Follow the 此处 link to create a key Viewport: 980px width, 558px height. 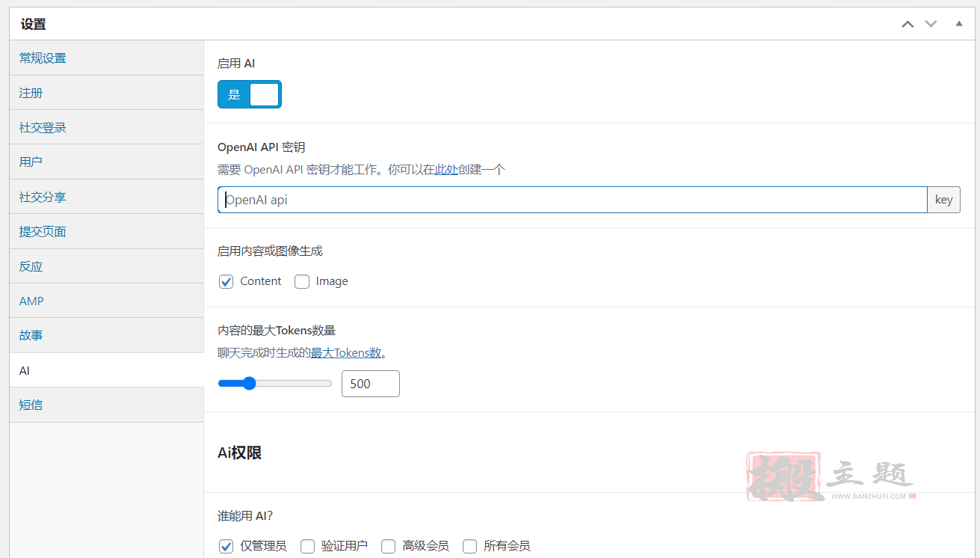click(446, 170)
